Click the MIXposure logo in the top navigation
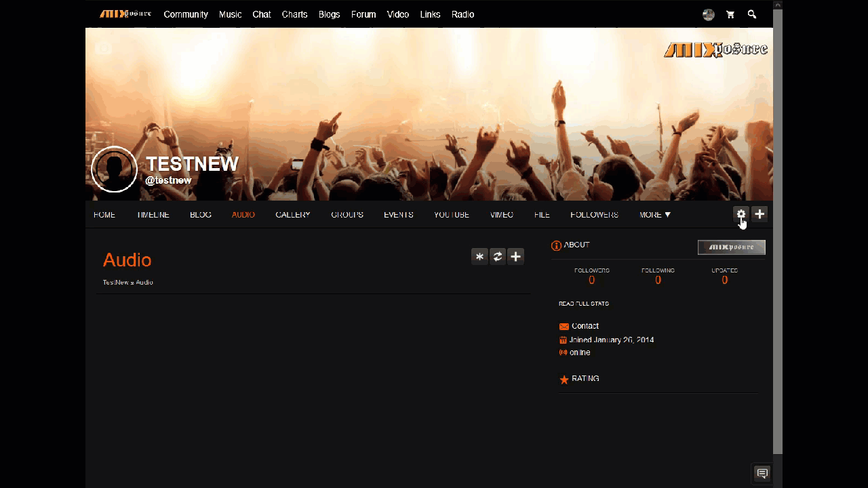Image resolution: width=868 pixels, height=488 pixels. point(125,14)
